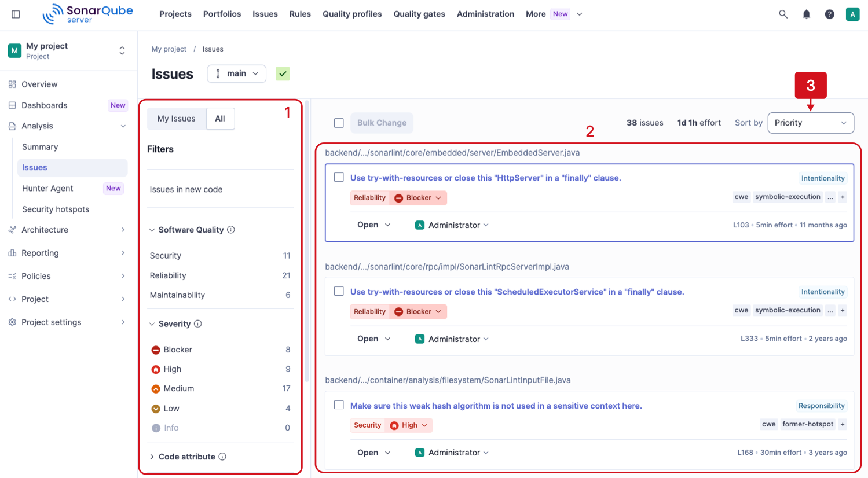Click the Severity info icon
Image resolution: width=868 pixels, height=478 pixels.
coord(198,324)
